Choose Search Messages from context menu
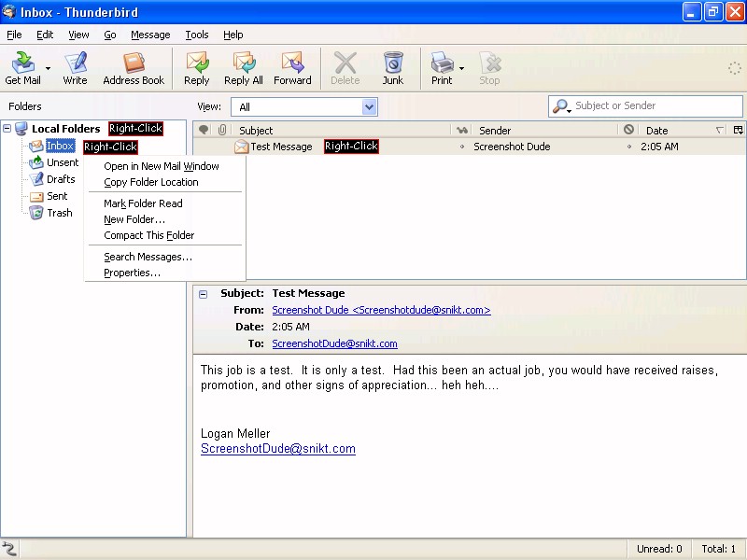 pos(165,257)
